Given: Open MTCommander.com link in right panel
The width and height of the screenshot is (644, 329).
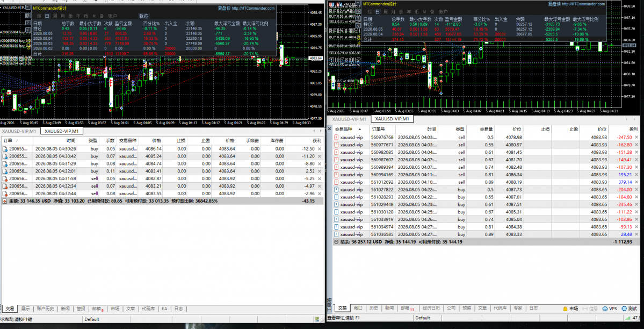Looking at the screenshot, I should click(583, 4).
